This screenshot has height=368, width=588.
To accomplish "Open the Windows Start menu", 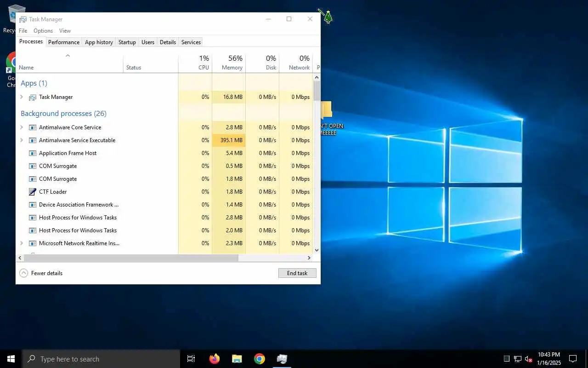I will (11, 359).
